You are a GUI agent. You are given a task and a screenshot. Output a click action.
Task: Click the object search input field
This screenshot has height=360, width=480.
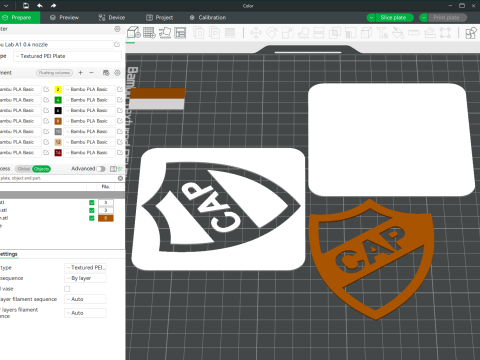pos(58,178)
